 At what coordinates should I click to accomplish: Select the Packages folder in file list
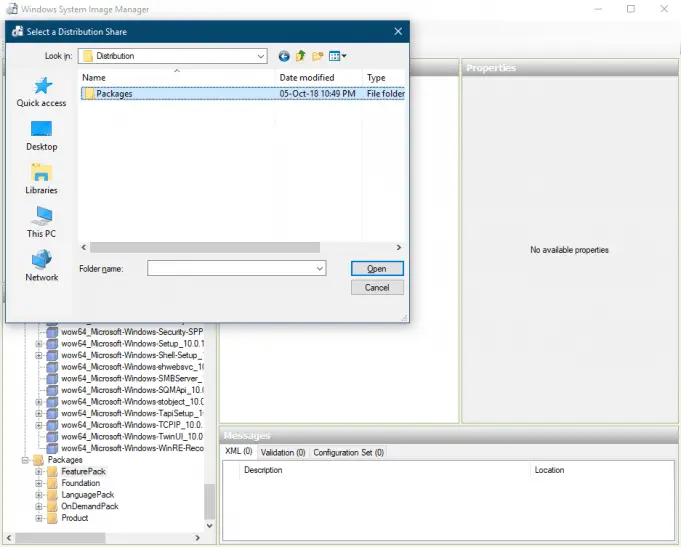114,94
